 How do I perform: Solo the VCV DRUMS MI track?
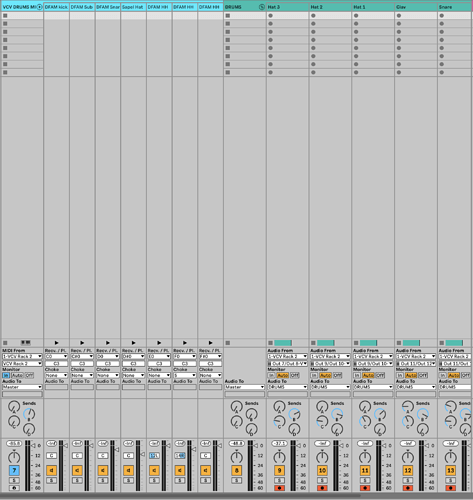14,480
